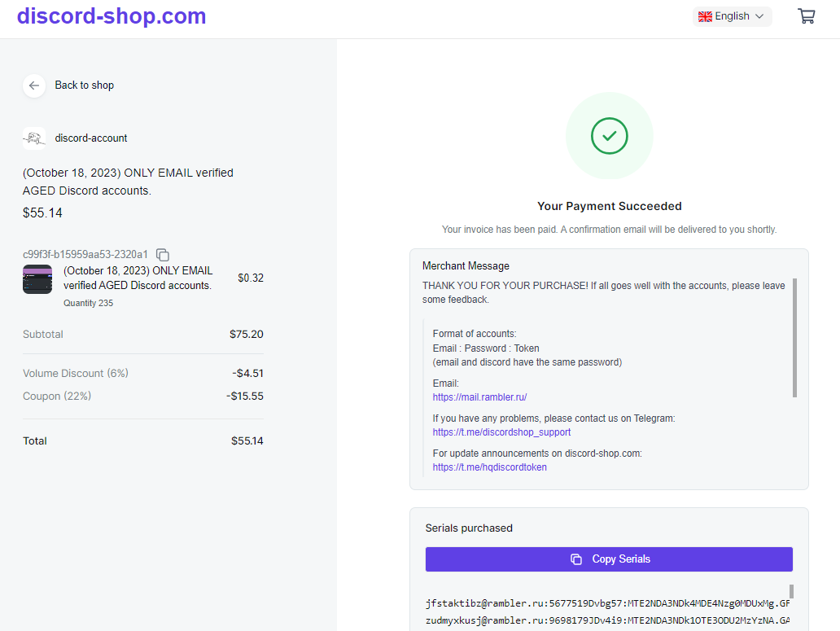
Task: Click the Volume Discount (6%) label
Action: click(76, 374)
